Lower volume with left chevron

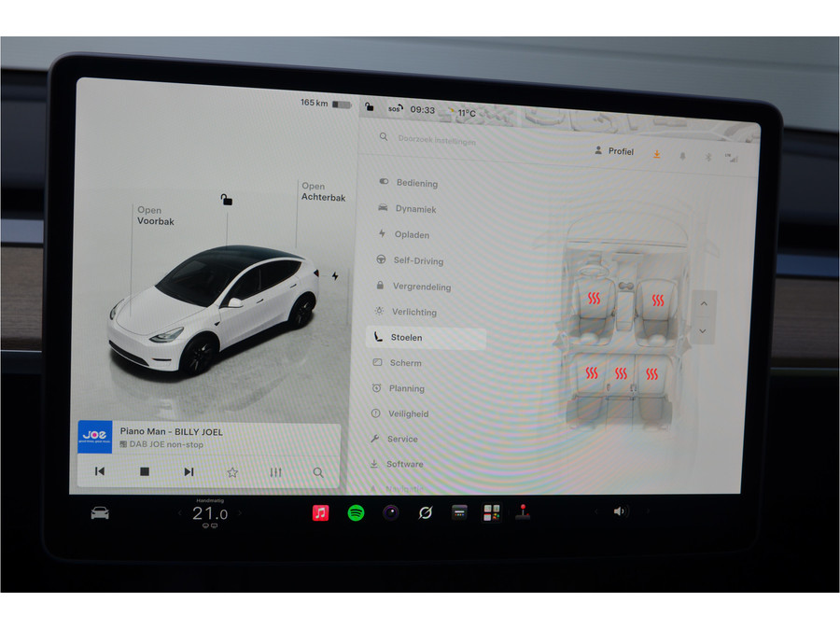pyautogui.click(x=595, y=511)
